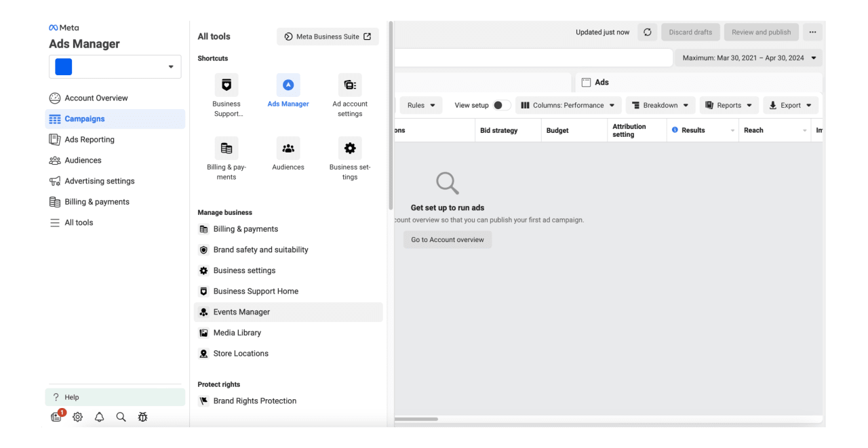The width and height of the screenshot is (868, 448).
Task: Open notifications bell at bottom left
Action: (x=99, y=417)
